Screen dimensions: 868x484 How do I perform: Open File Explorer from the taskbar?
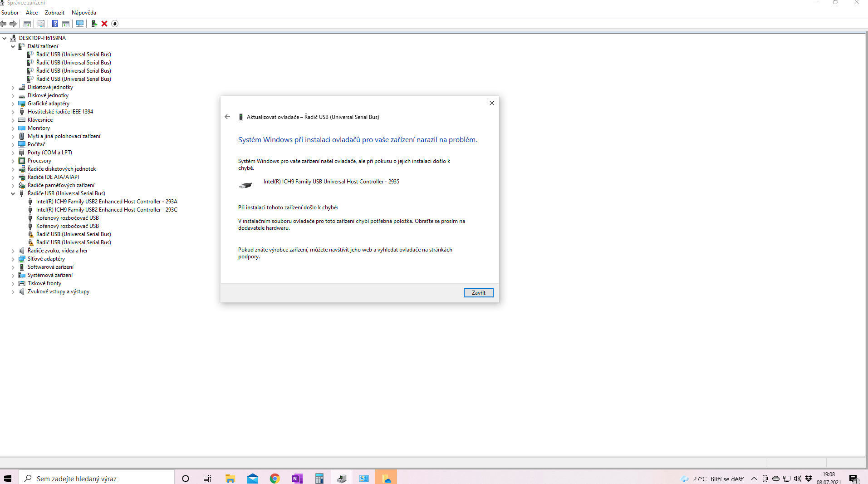click(x=230, y=478)
